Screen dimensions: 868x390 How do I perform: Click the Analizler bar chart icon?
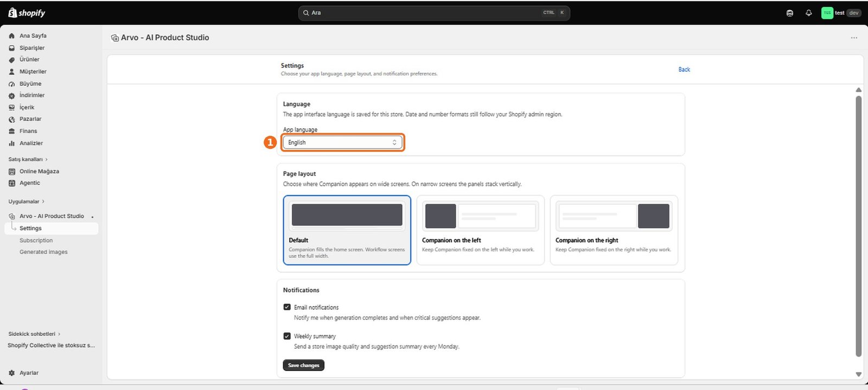[x=12, y=143]
